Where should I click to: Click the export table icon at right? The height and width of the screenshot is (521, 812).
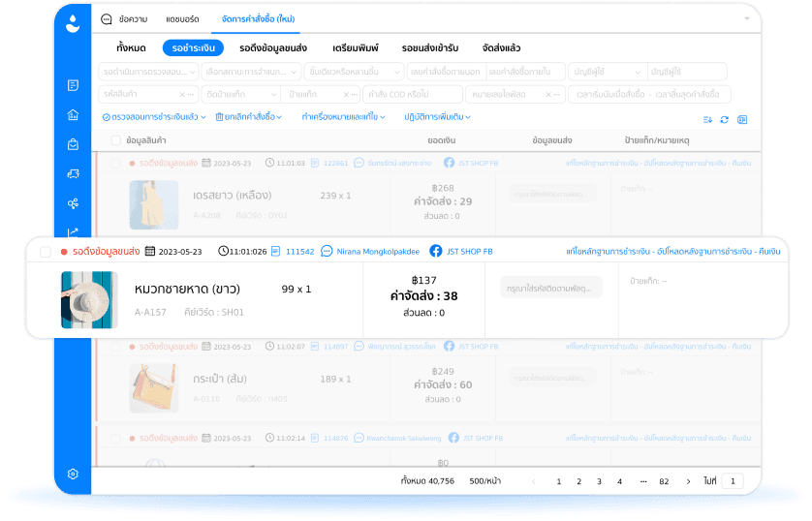pyautogui.click(x=742, y=119)
